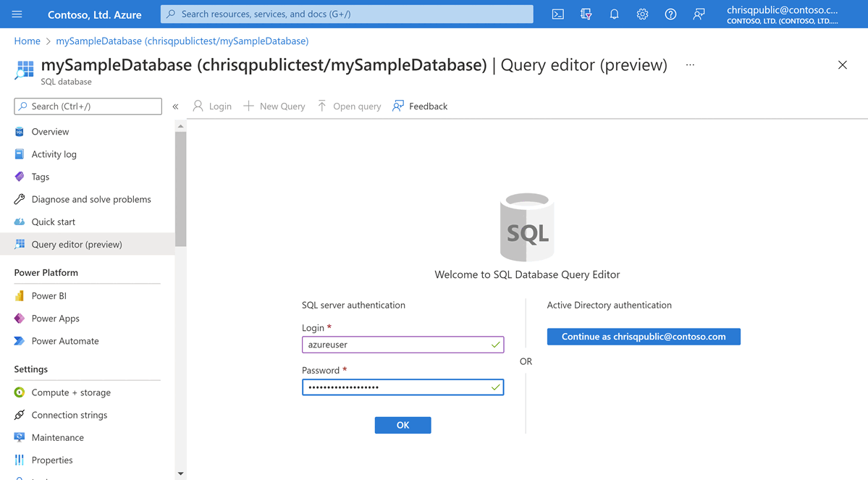The height and width of the screenshot is (480, 868).
Task: Open the Directories and subscriptions filter icon
Action: point(586,14)
